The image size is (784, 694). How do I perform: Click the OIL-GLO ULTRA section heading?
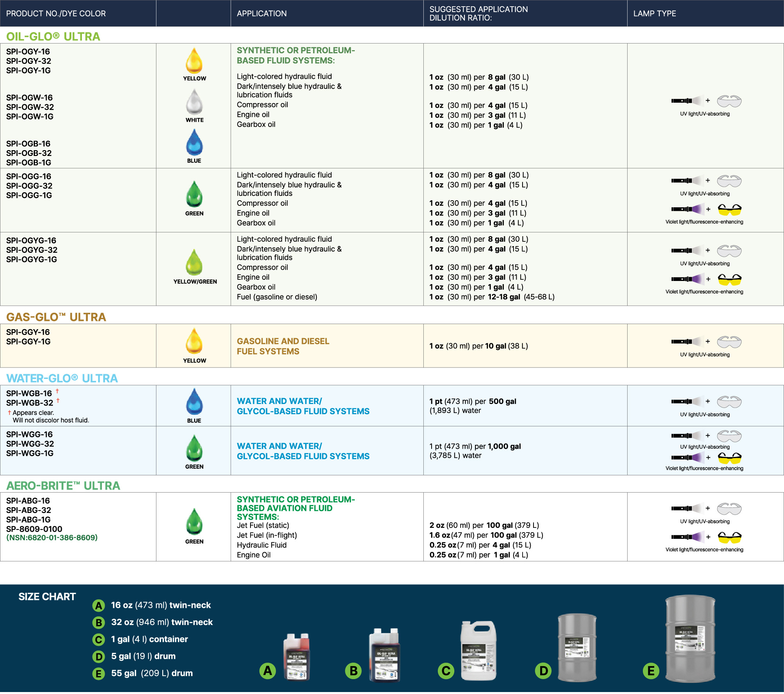pos(53,36)
